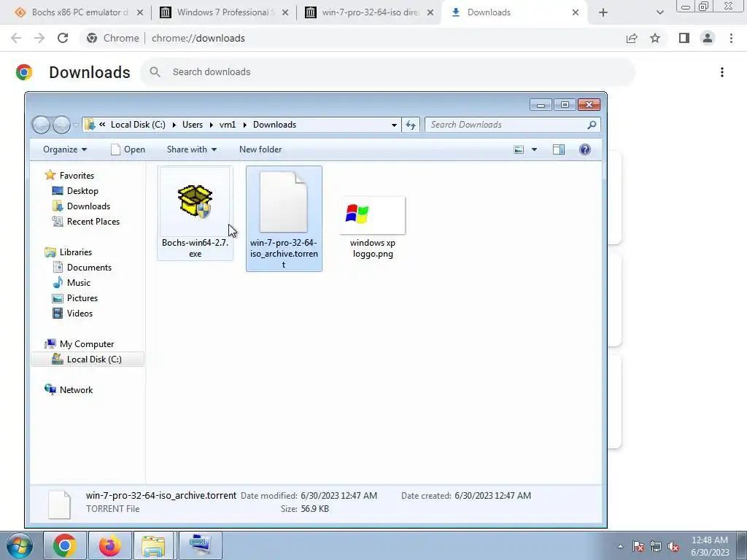Open Desktop in the navigation pane
This screenshot has width=747, height=560.
(82, 191)
